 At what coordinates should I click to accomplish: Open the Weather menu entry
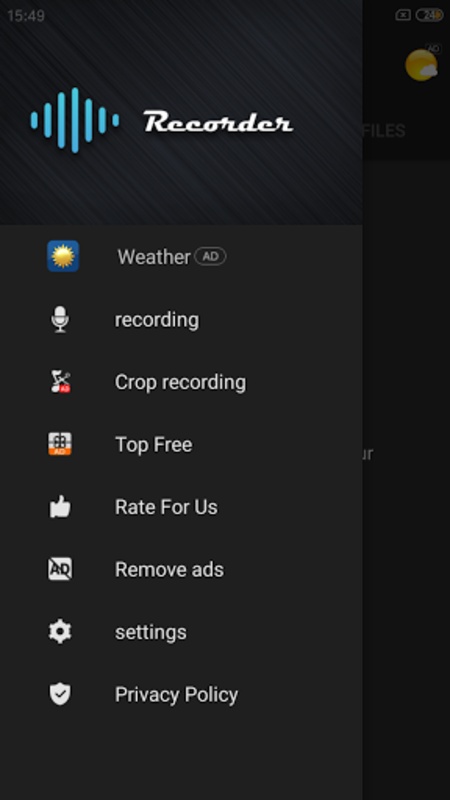pos(181,256)
